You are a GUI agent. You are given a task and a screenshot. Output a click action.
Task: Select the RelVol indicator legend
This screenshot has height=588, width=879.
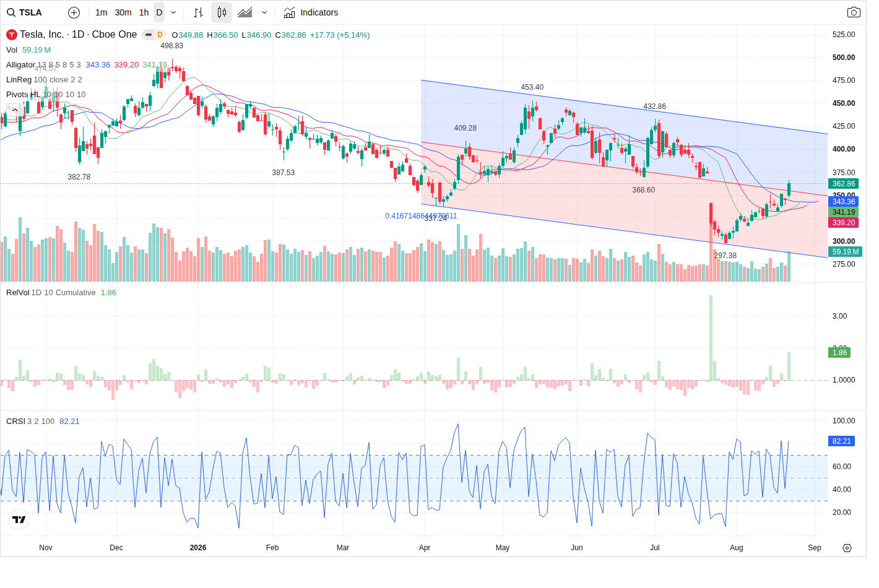[x=17, y=293]
